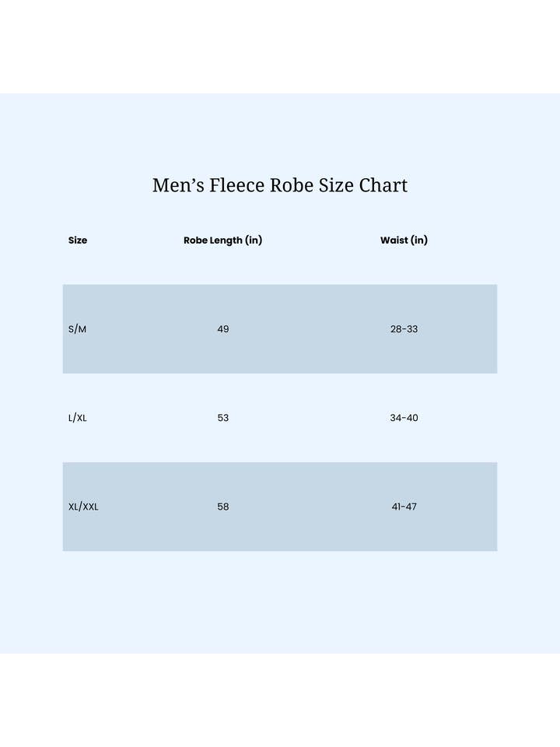The height and width of the screenshot is (747, 560).
Task: Click the Size column header
Action: pos(78,240)
